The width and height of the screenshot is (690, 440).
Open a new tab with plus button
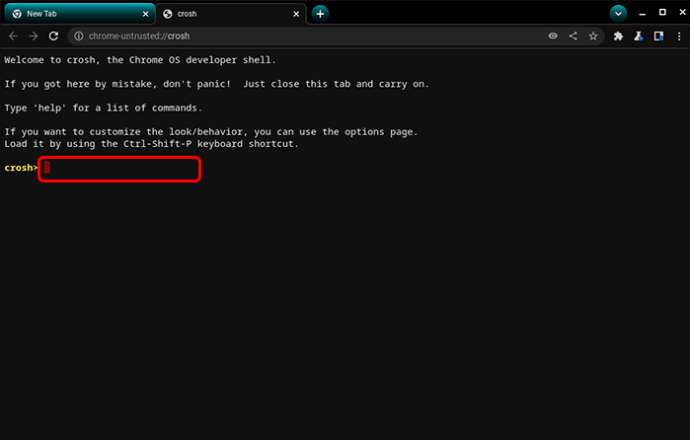320,14
